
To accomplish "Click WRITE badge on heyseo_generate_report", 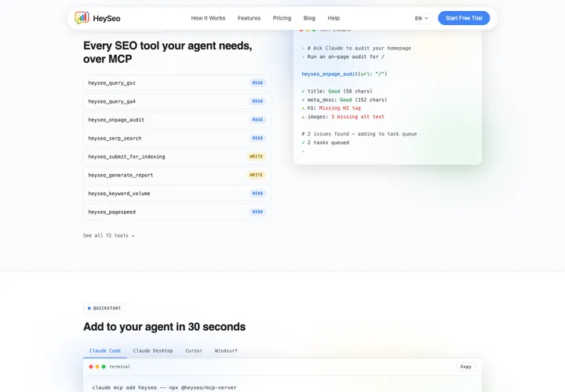I will point(256,175).
